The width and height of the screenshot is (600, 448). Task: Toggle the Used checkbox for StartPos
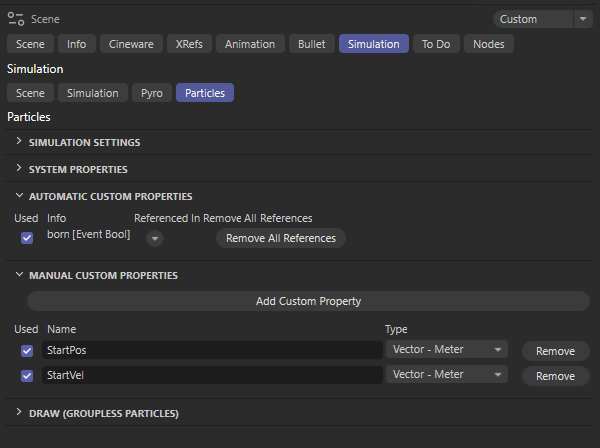tap(27, 351)
